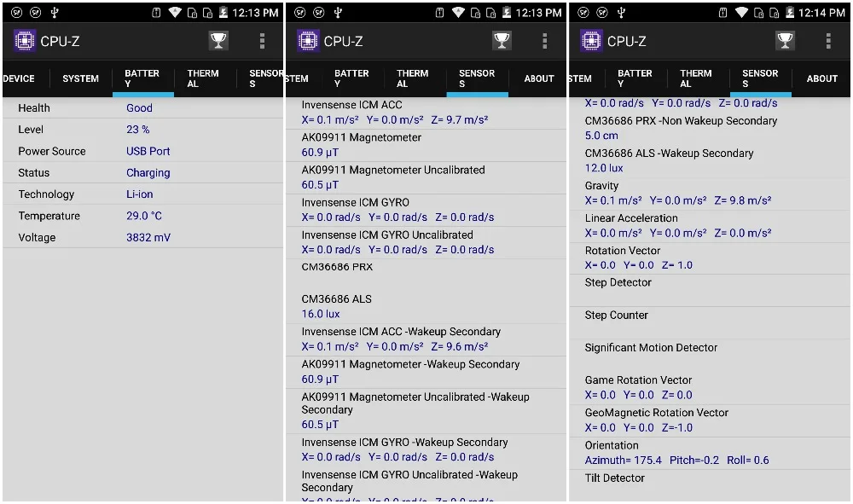Switch to SYSTEM tab in left screen
Viewport: 853px width, 504px height.
tap(80, 78)
